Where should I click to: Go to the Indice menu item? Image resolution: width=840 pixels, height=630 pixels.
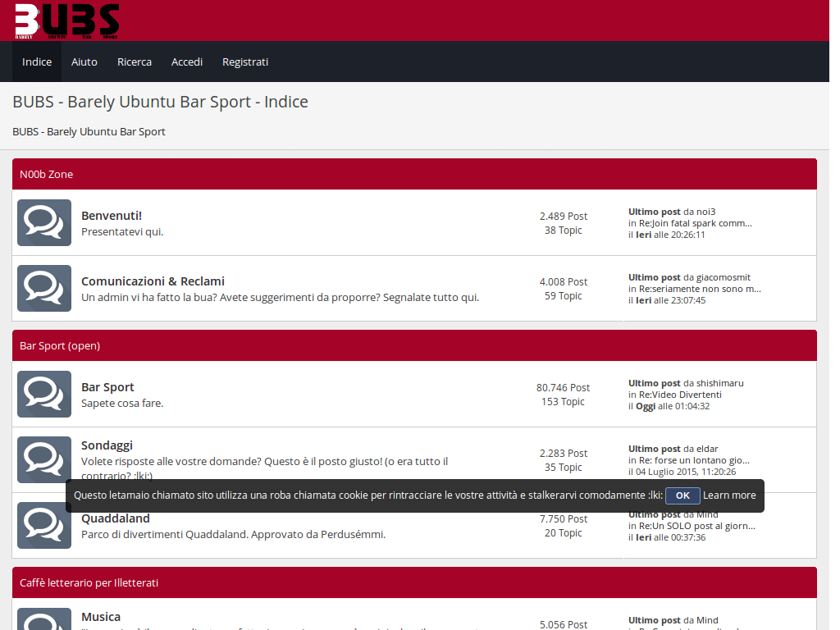coord(37,62)
